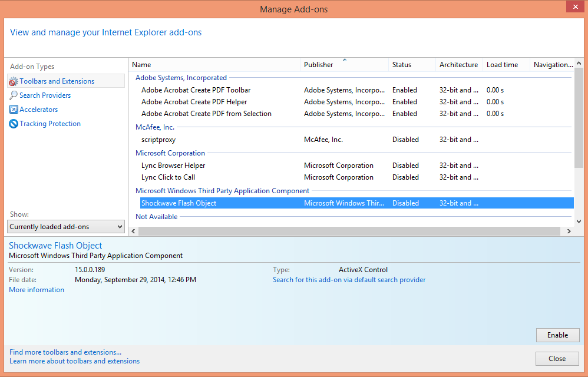588x377 pixels.
Task: Open the Show add-ons dropdown
Action: click(x=66, y=227)
